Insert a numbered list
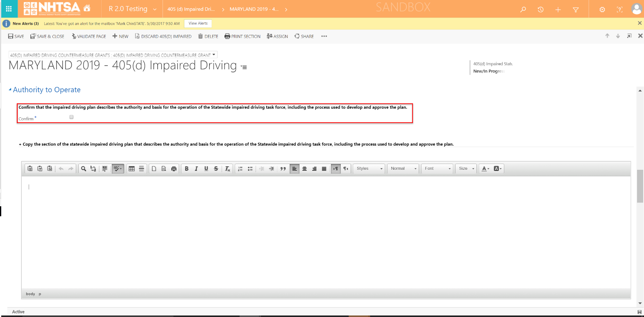The height and width of the screenshot is (317, 644). [240, 169]
